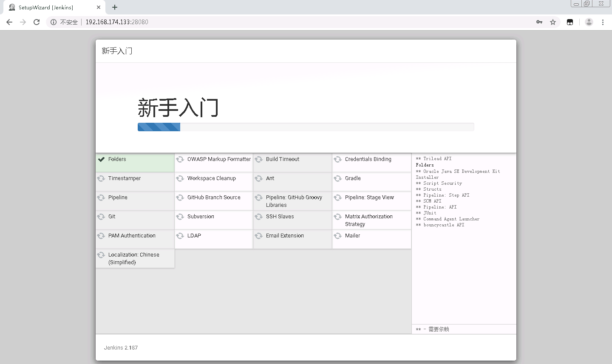Image resolution: width=612 pixels, height=364 pixels.
Task: Open the saved password key icon
Action: pyautogui.click(x=539, y=22)
